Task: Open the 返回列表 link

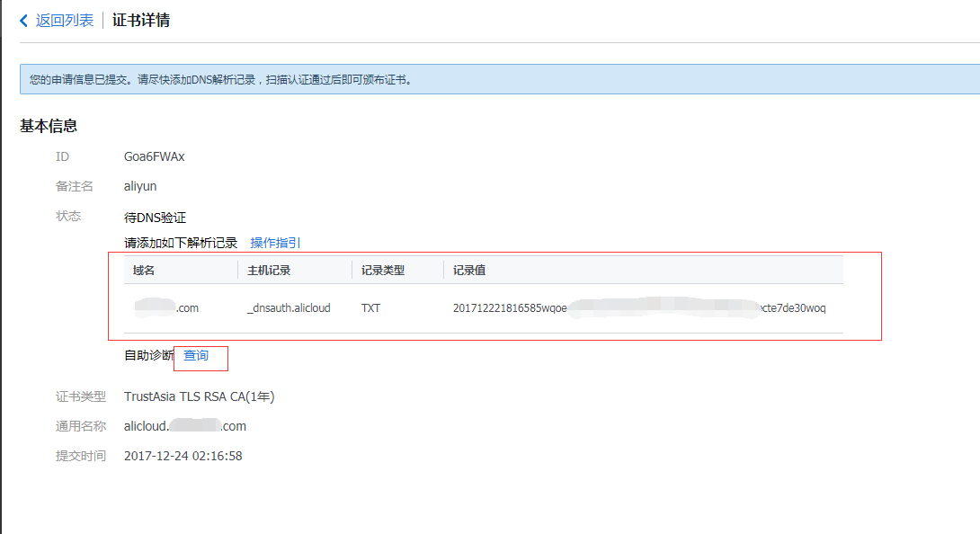Action: 64,21
